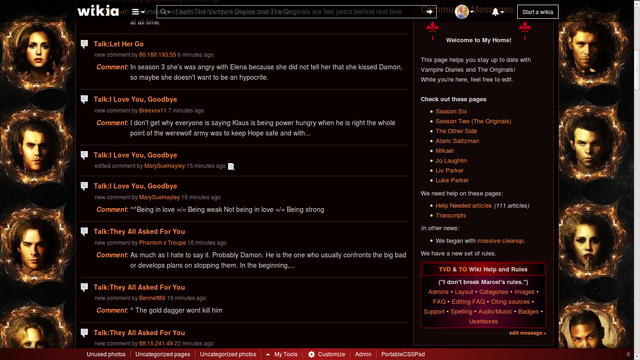Open the edited comment Talk:I Love You, Goodbye

(135, 155)
